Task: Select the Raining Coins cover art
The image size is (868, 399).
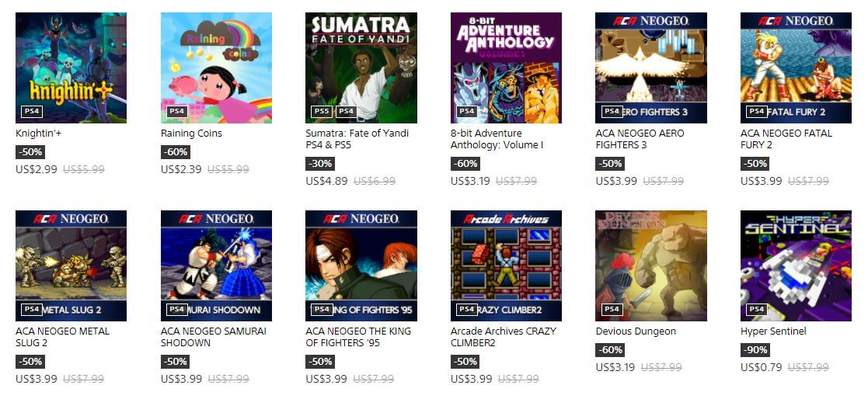Action: [217, 68]
